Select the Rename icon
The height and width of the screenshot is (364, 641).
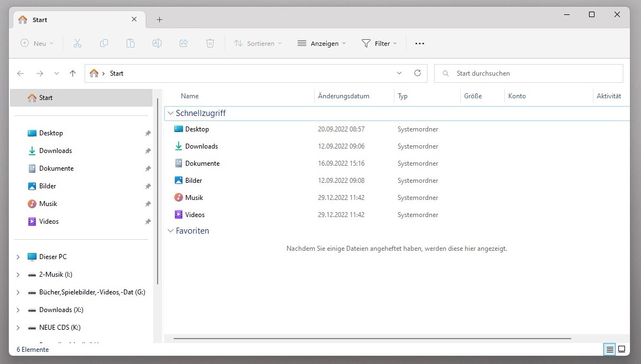pyautogui.click(x=157, y=43)
